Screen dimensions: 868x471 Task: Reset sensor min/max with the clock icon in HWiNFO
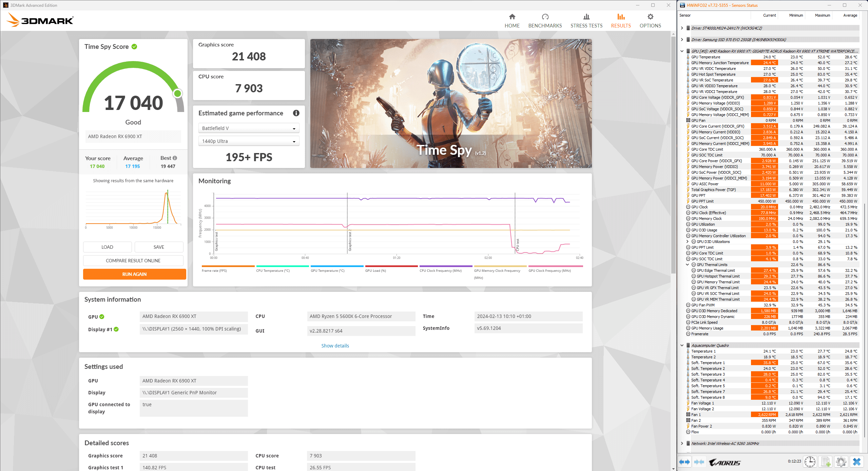[810, 462]
